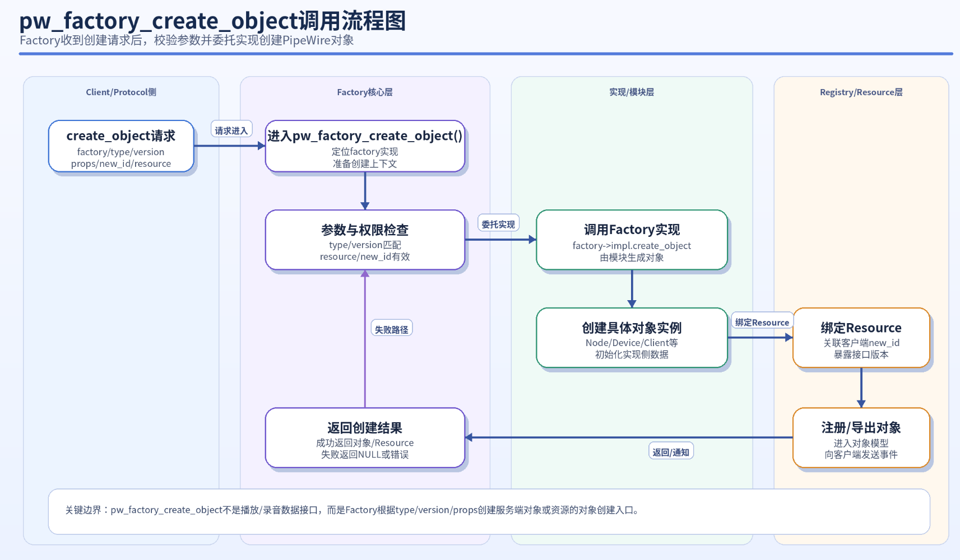Select the "委托实现" arrow label
The height and width of the screenshot is (560, 960).
click(498, 224)
